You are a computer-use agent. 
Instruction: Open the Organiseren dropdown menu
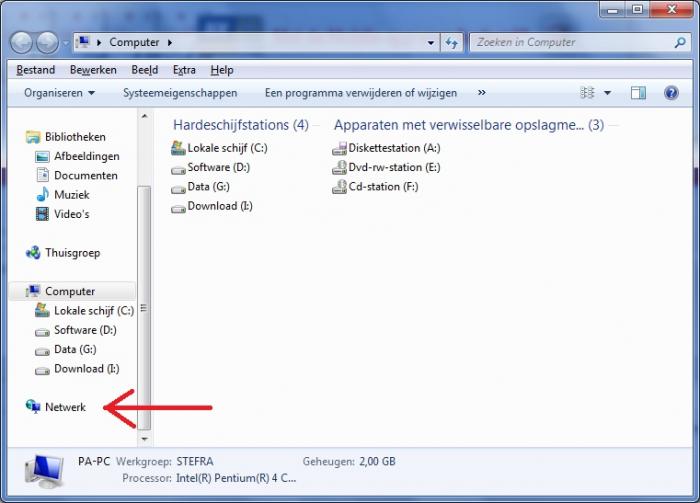click(59, 93)
